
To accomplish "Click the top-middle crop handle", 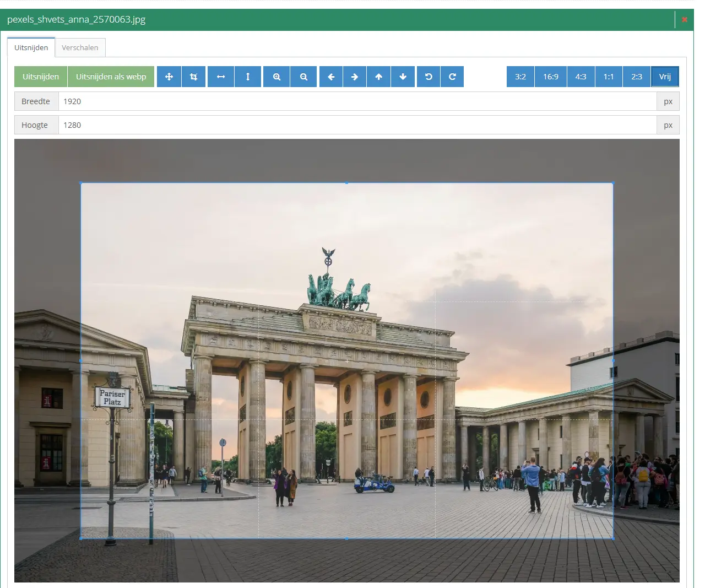I will coord(346,183).
